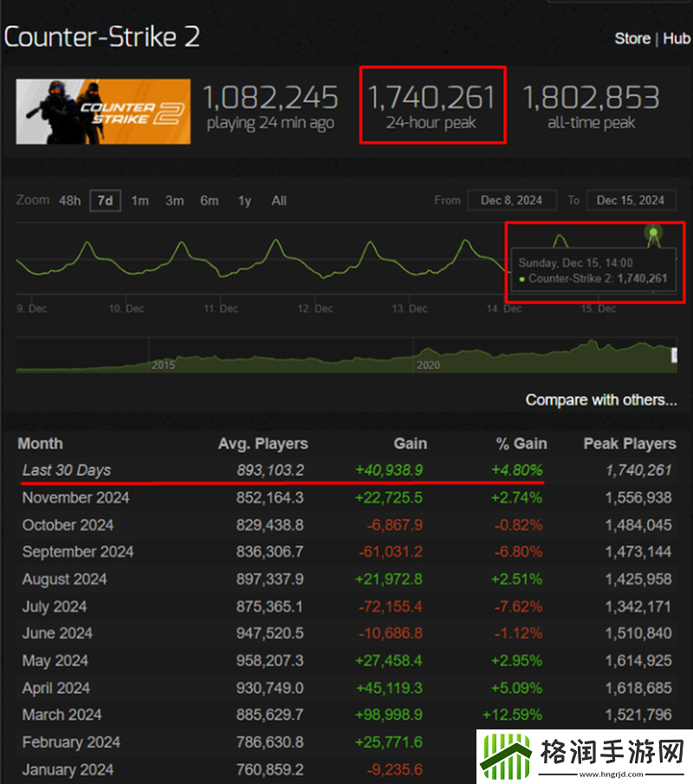Open the Hub link
Viewport: 693px width, 784px height.
pyautogui.click(x=677, y=39)
